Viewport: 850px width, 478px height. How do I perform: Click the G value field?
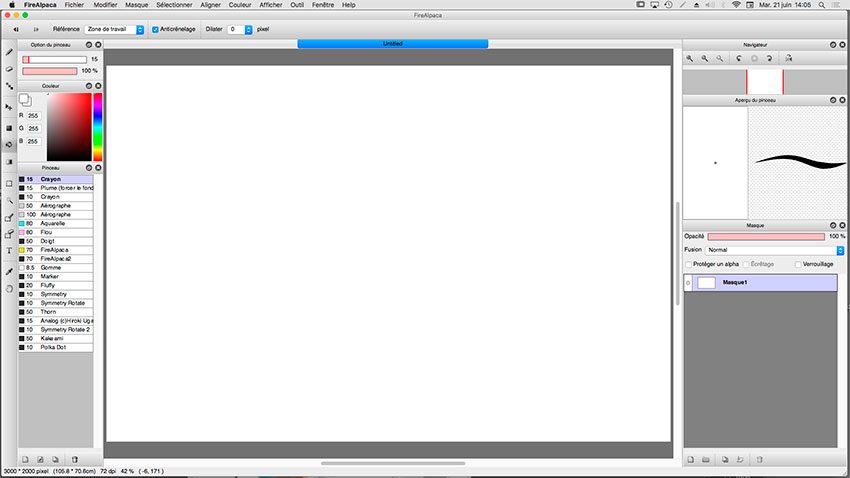coord(34,128)
